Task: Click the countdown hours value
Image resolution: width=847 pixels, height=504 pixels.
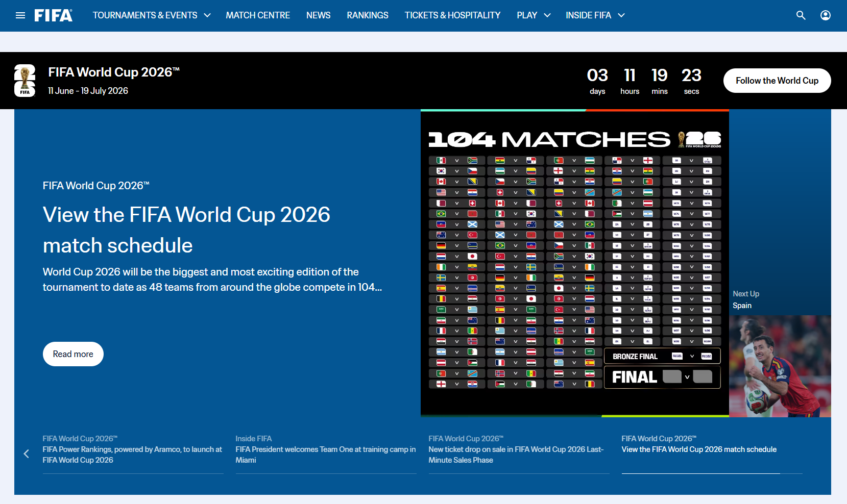Action: (630, 75)
